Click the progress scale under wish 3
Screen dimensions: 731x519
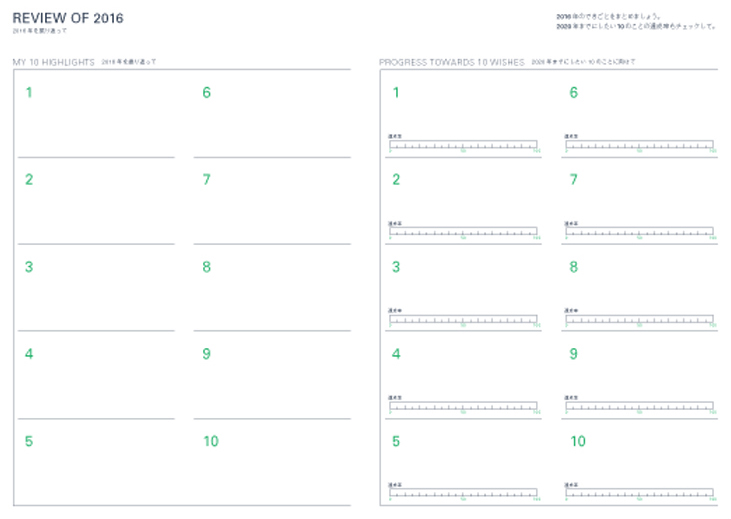463,319
